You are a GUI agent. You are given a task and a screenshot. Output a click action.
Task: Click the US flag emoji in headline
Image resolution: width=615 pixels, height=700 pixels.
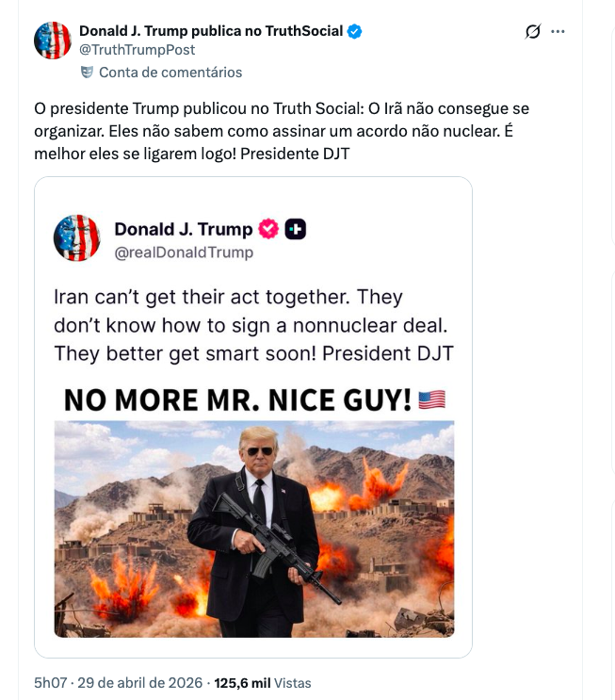click(x=431, y=399)
